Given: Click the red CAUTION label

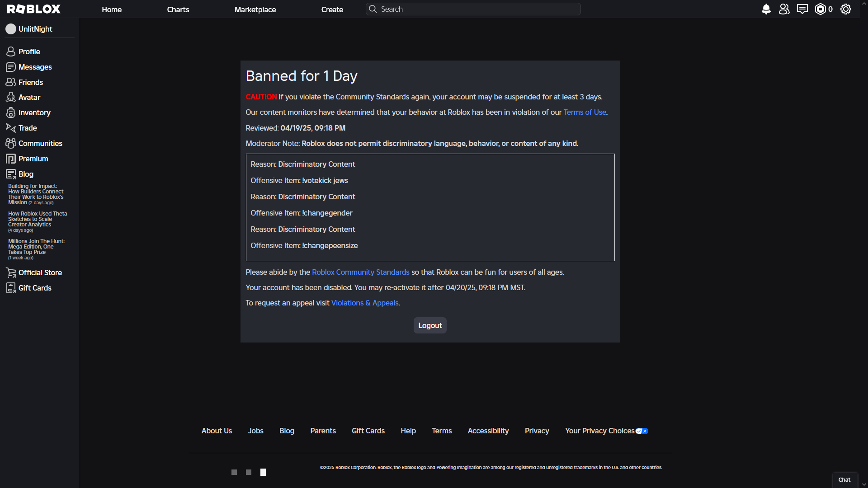Looking at the screenshot, I should (x=261, y=97).
